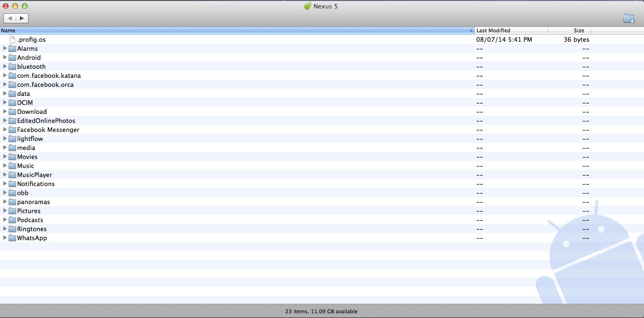Image resolution: width=644 pixels, height=318 pixels.
Task: Select the 'Notifications' folder name
Action: point(36,184)
